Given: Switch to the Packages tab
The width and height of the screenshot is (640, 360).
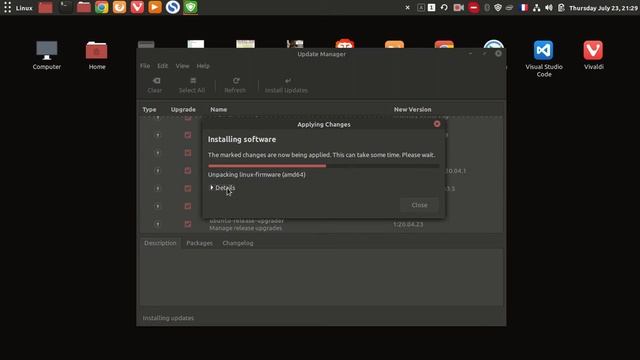Looking at the screenshot, I should [200, 243].
